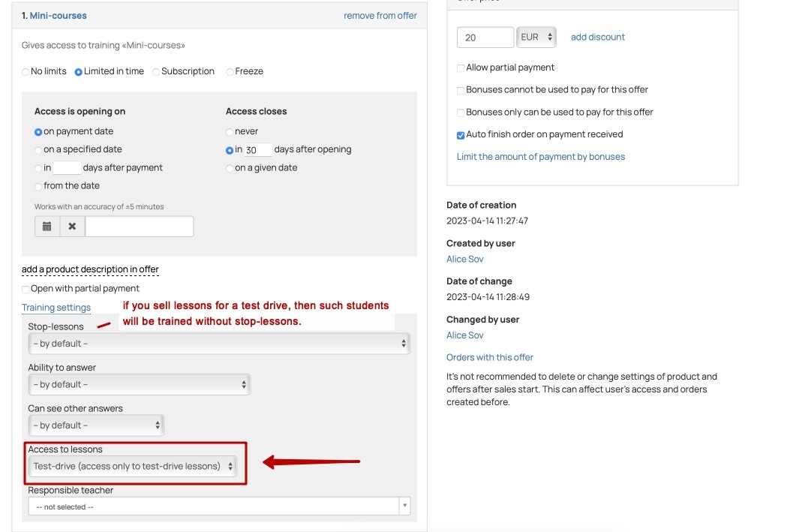This screenshot has width=790, height=532.
Task: Open the Ability to answer dropdown
Action: (x=139, y=384)
